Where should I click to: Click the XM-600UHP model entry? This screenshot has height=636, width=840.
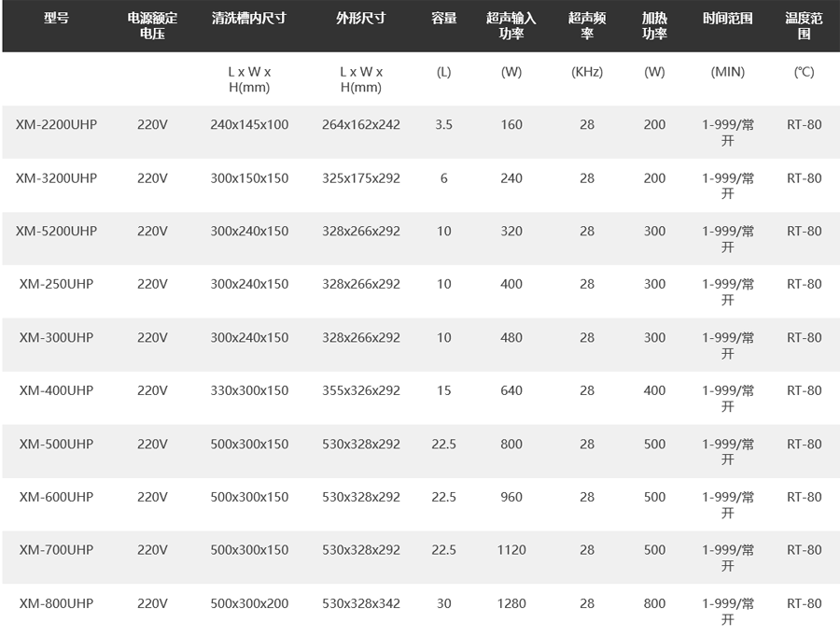tap(56, 497)
